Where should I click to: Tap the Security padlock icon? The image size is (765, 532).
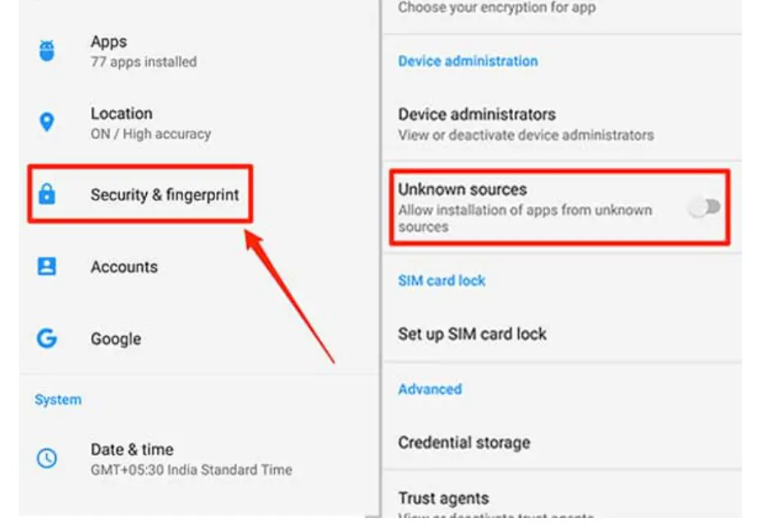pyautogui.click(x=47, y=194)
